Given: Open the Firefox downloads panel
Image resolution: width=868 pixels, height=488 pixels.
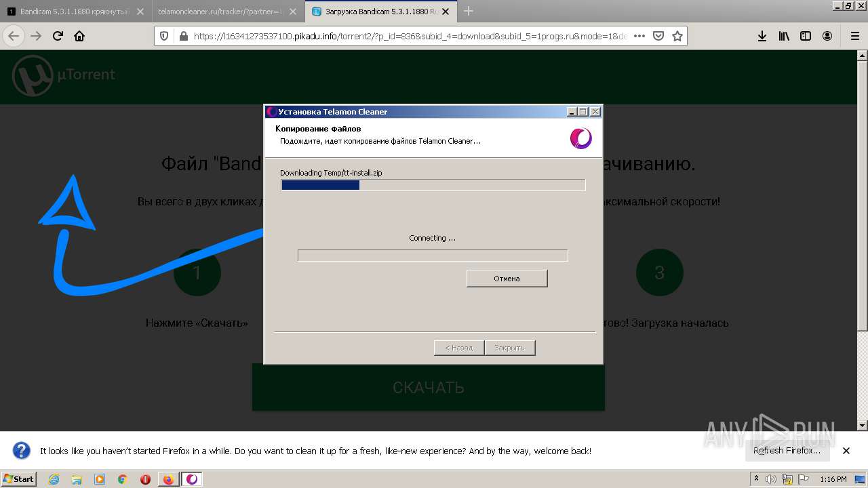Looking at the screenshot, I should (762, 37).
